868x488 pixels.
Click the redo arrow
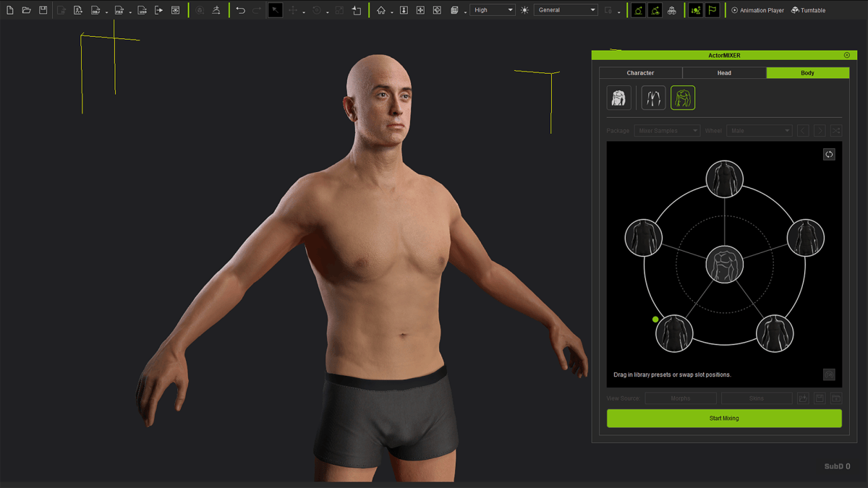(x=257, y=10)
